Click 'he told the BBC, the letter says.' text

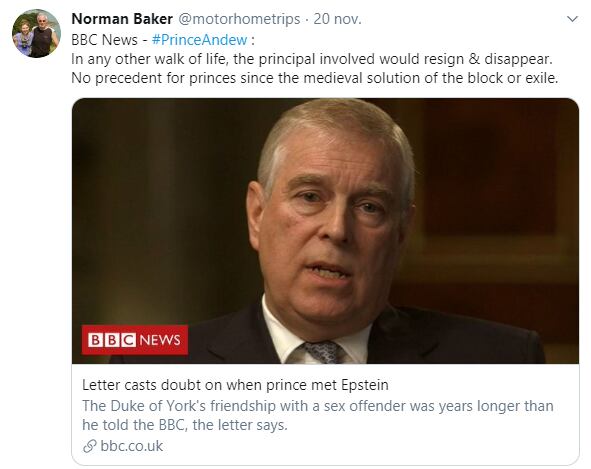[x=185, y=425]
